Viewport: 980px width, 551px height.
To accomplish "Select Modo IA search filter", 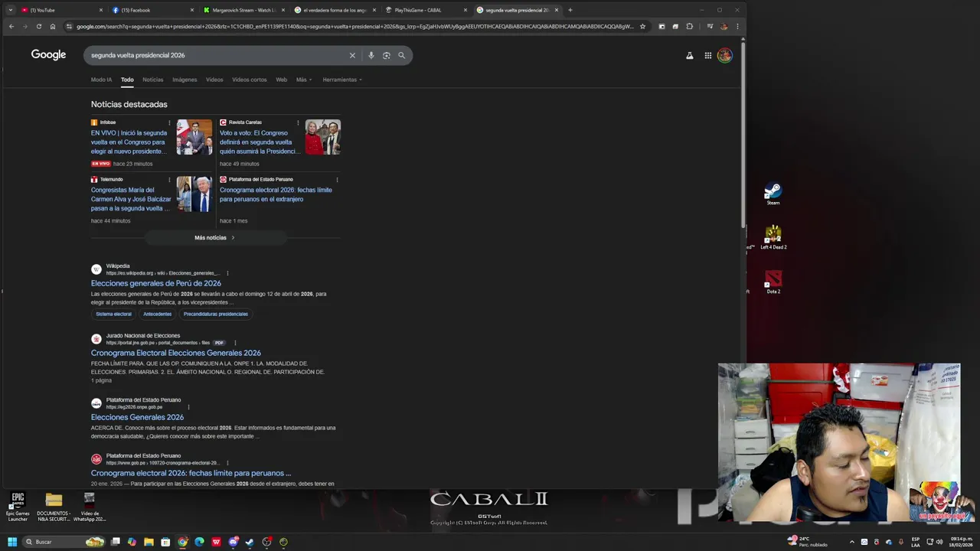I will point(101,80).
